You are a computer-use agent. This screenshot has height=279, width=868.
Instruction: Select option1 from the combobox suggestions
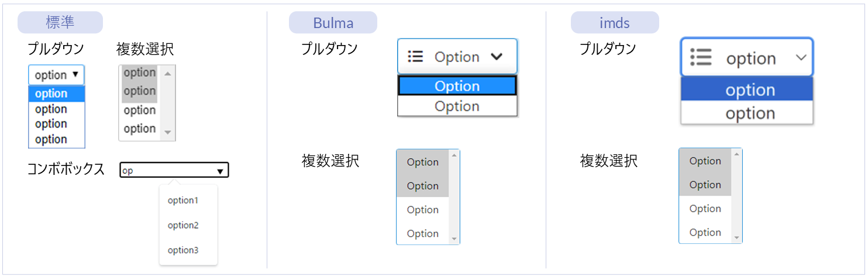click(x=183, y=201)
